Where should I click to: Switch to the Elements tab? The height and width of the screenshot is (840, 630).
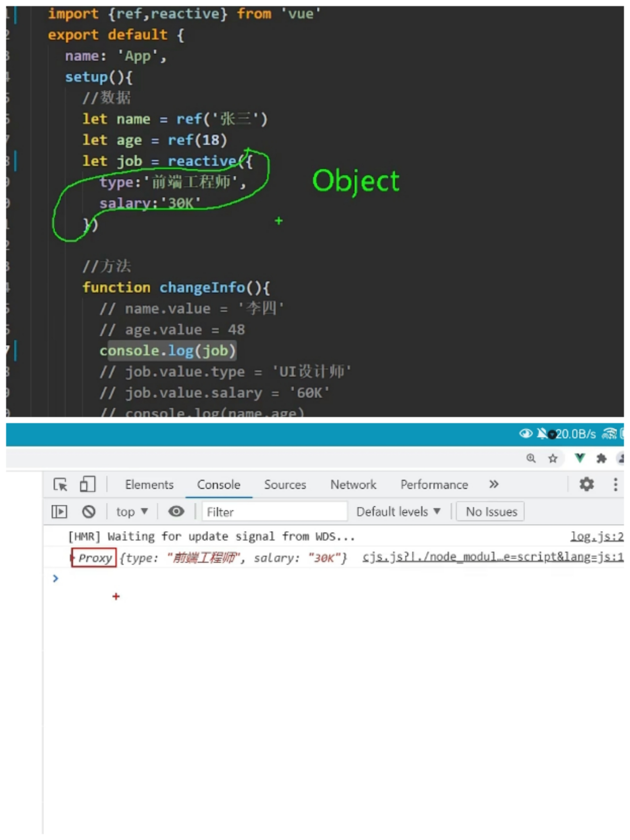[149, 484]
